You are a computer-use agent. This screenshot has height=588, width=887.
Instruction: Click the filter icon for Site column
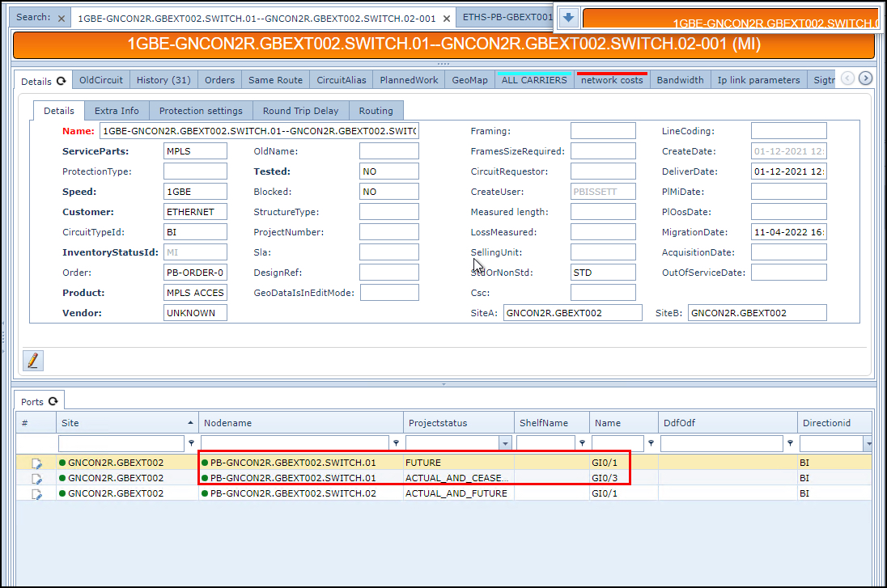point(191,443)
